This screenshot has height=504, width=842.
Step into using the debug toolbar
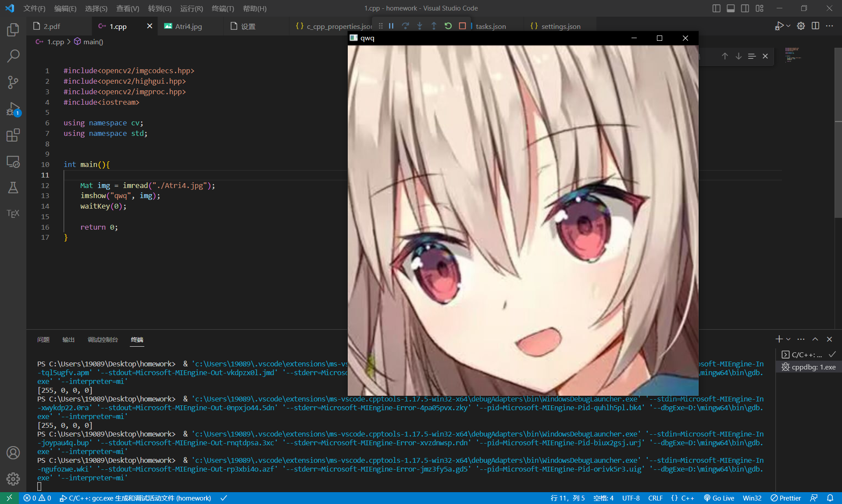coord(420,26)
